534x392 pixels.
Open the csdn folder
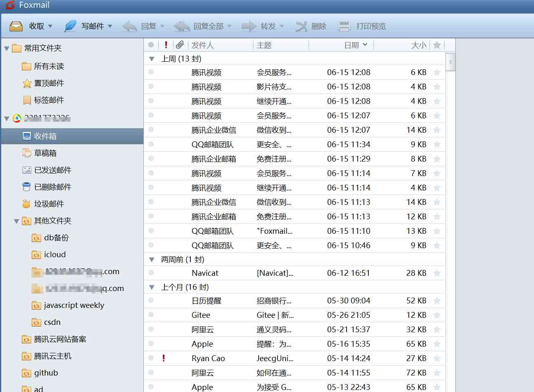tap(46, 322)
